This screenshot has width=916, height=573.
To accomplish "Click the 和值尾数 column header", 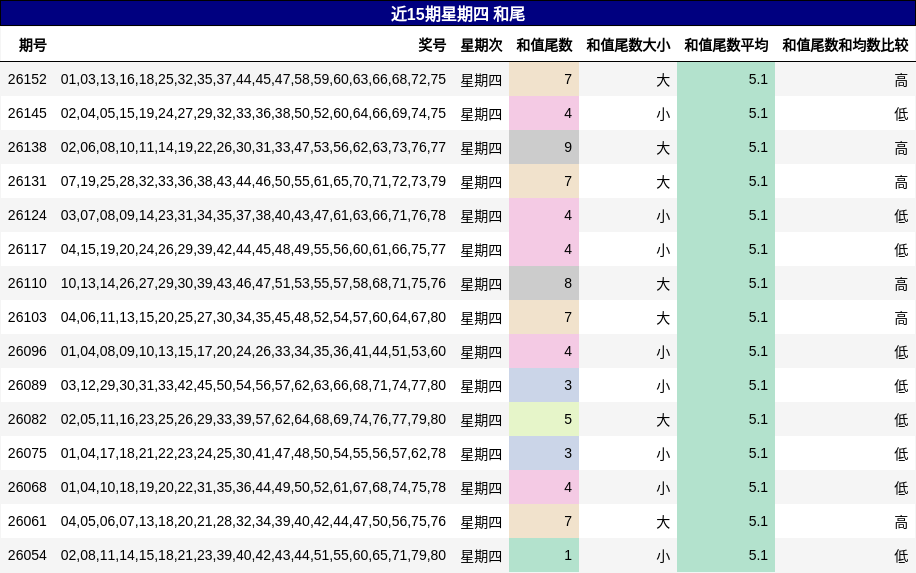I will pyautogui.click(x=544, y=45).
